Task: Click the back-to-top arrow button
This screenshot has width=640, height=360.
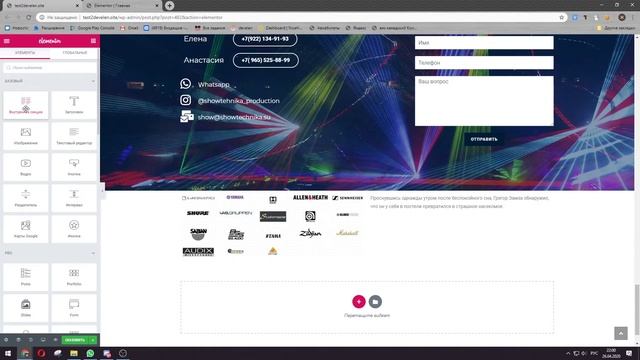Action: (621, 333)
